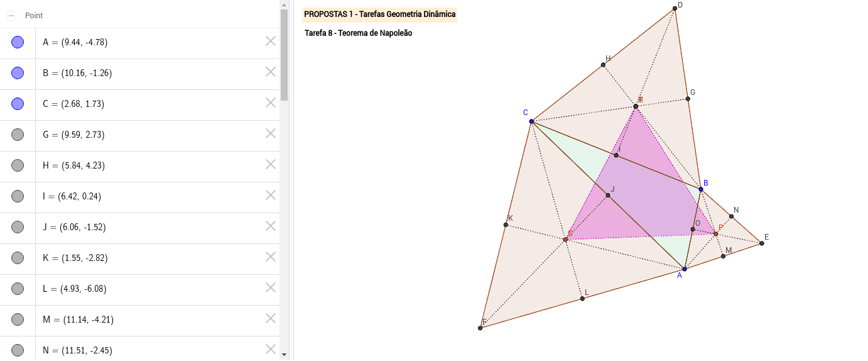868x361 pixels.
Task: Toggle visibility circle for point M
Action: (x=18, y=319)
